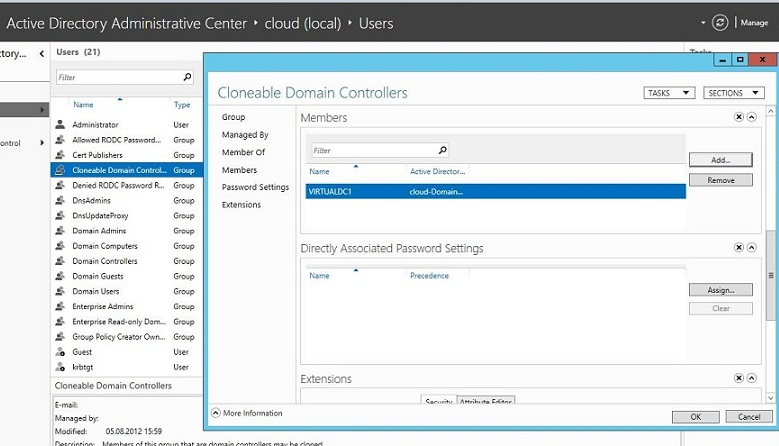This screenshot has width=779, height=446.
Task: Click the Group Policy Creator Owners icon
Action: point(60,337)
